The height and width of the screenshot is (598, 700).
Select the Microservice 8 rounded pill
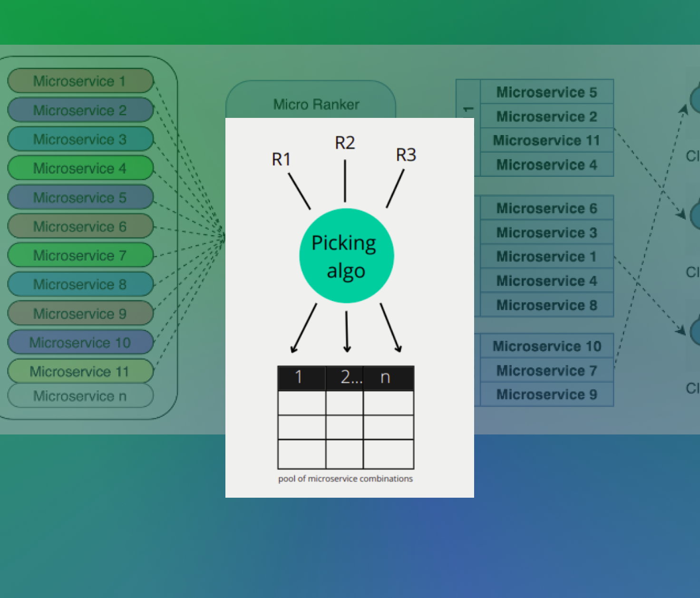click(x=80, y=284)
